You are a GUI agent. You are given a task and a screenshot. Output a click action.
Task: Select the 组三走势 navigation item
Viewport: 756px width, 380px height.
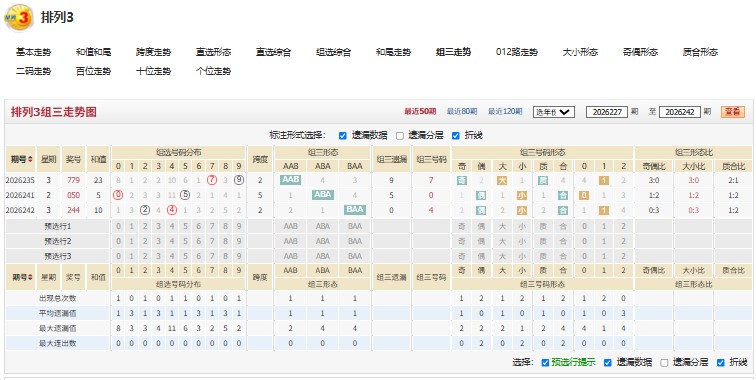click(x=453, y=52)
